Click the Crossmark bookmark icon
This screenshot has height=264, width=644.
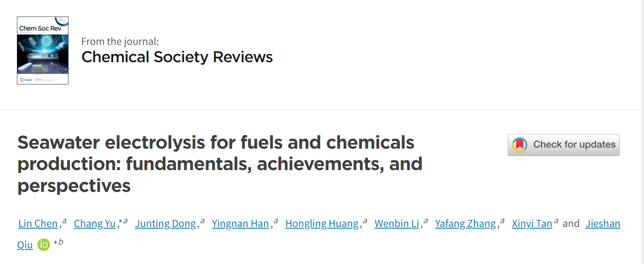pyautogui.click(x=520, y=145)
